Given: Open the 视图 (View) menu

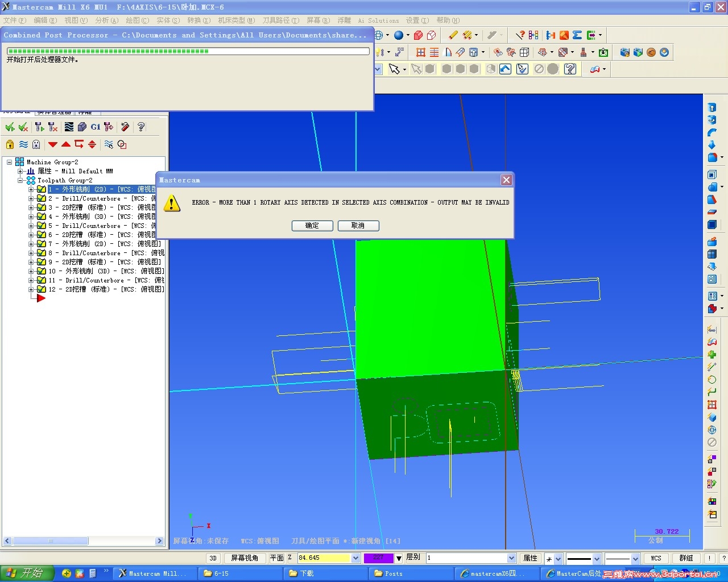Looking at the screenshot, I should point(76,20).
